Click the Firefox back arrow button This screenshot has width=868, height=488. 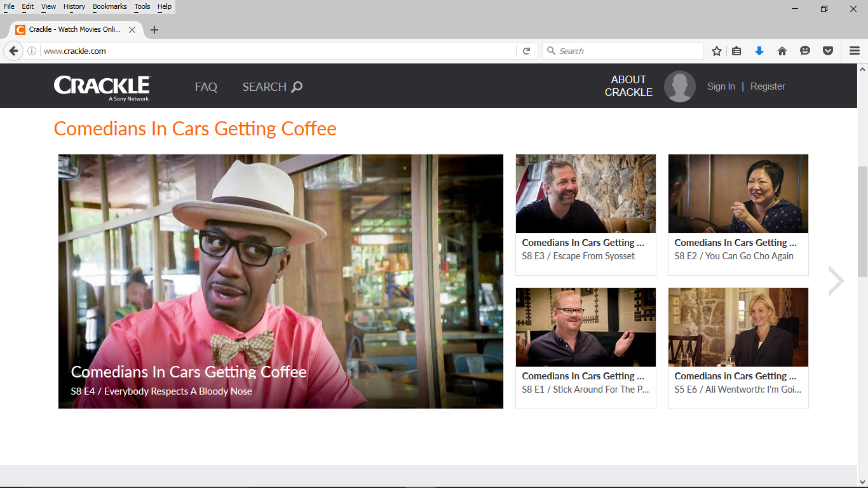point(13,51)
